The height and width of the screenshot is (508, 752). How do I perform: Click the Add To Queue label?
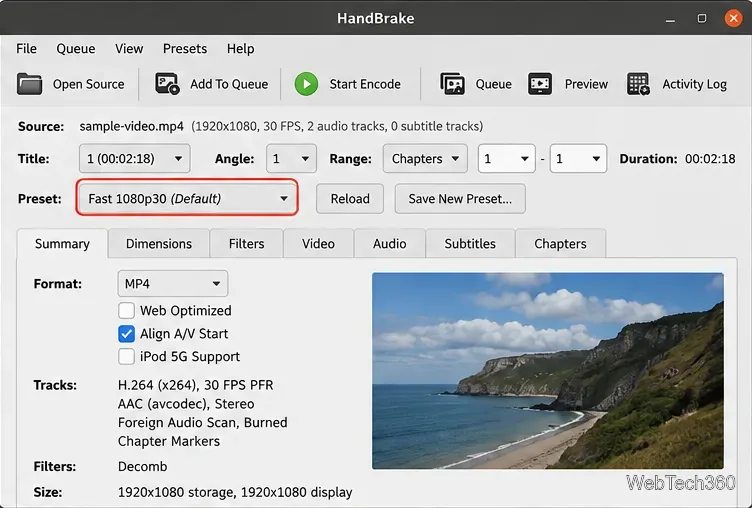click(x=229, y=84)
